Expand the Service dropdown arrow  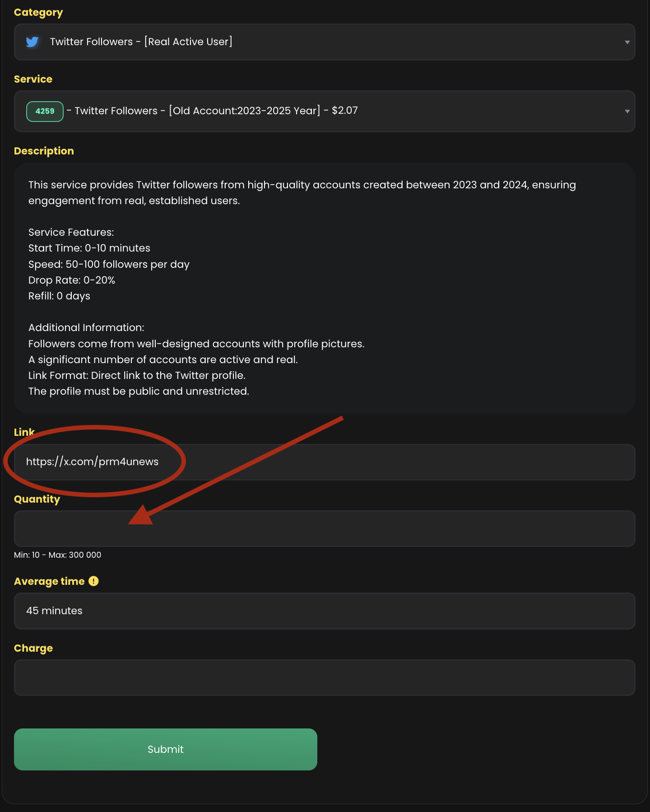coord(627,111)
